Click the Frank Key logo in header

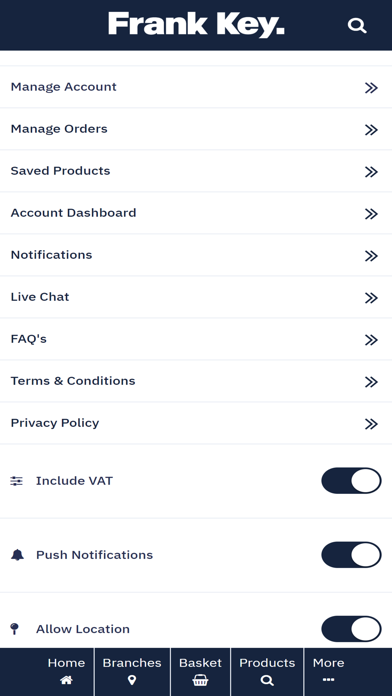pos(196,25)
